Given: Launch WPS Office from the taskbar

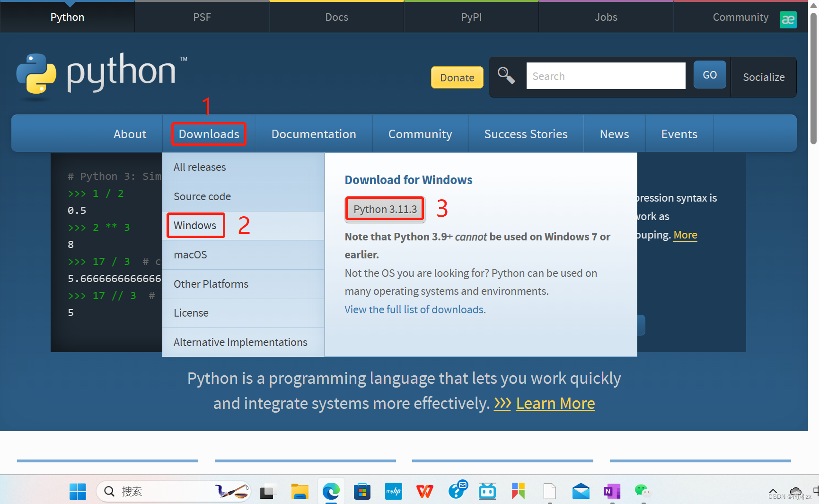Looking at the screenshot, I should [x=424, y=491].
